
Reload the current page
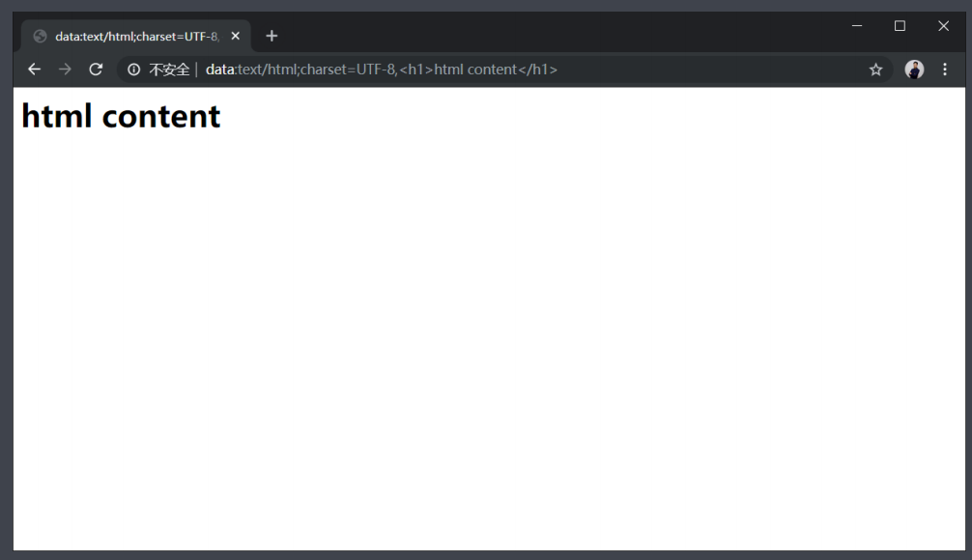[x=96, y=70]
